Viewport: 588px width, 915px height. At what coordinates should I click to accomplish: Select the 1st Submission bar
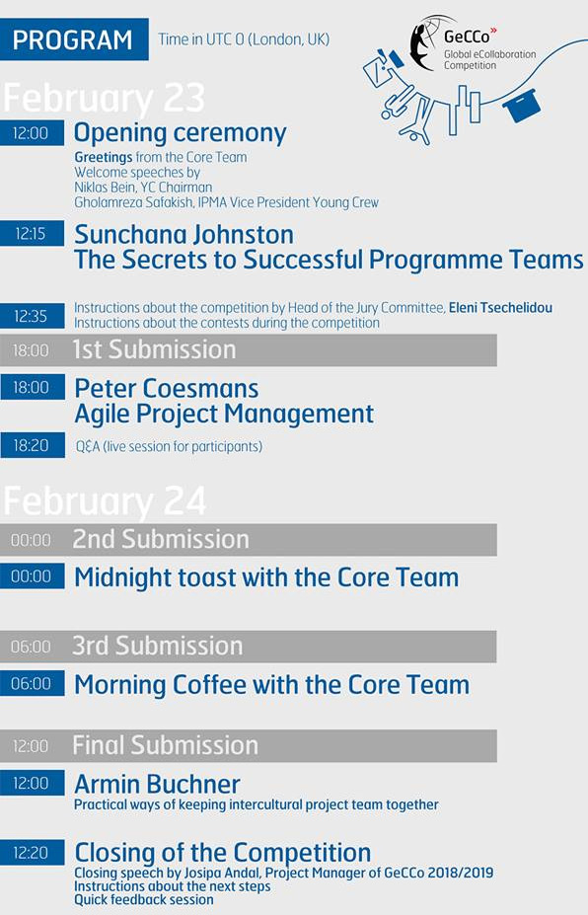tap(249, 350)
